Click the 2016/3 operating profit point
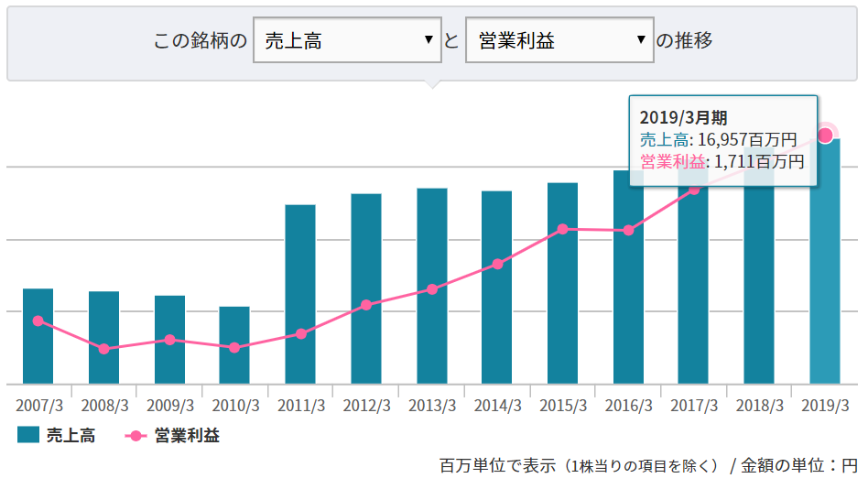The height and width of the screenshot is (489, 868). tap(628, 231)
